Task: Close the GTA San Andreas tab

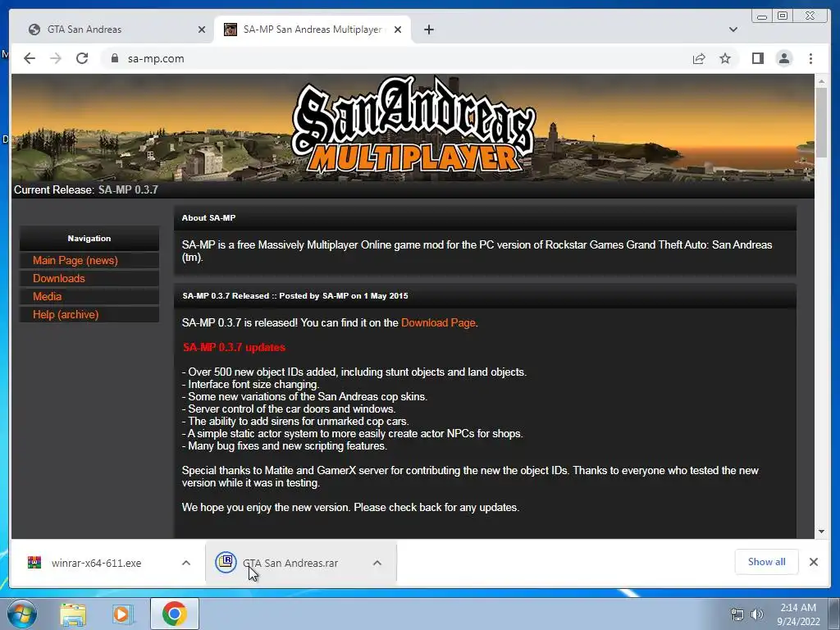Action: (x=202, y=30)
